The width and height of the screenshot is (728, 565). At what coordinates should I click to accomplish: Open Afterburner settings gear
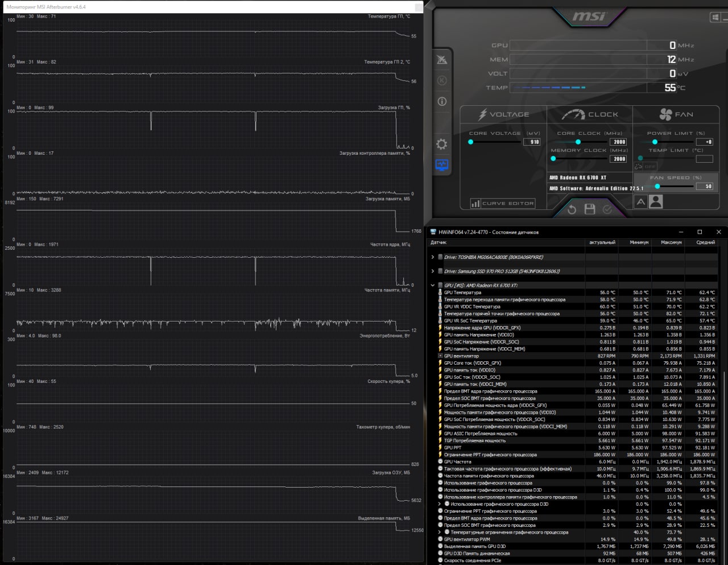coord(442,144)
